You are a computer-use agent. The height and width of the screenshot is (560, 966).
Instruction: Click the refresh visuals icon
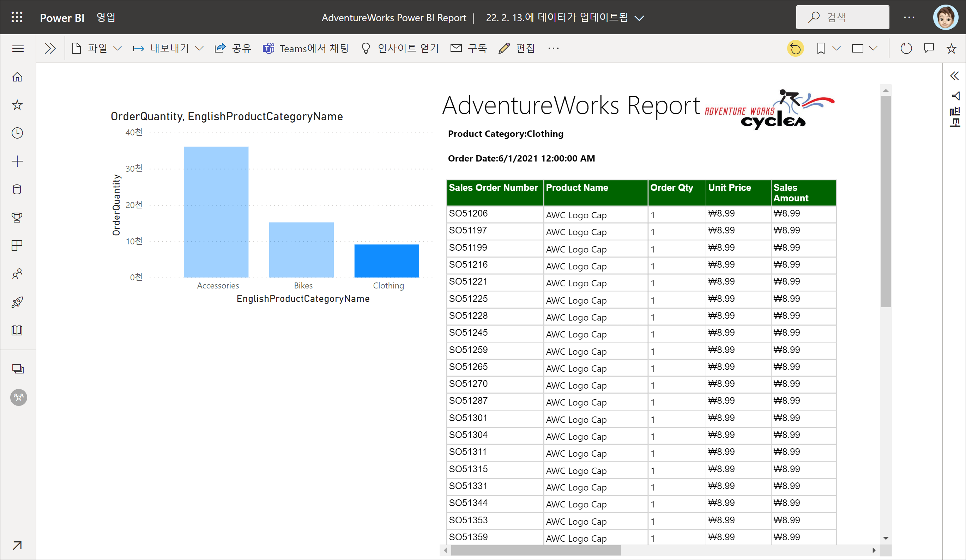click(906, 49)
